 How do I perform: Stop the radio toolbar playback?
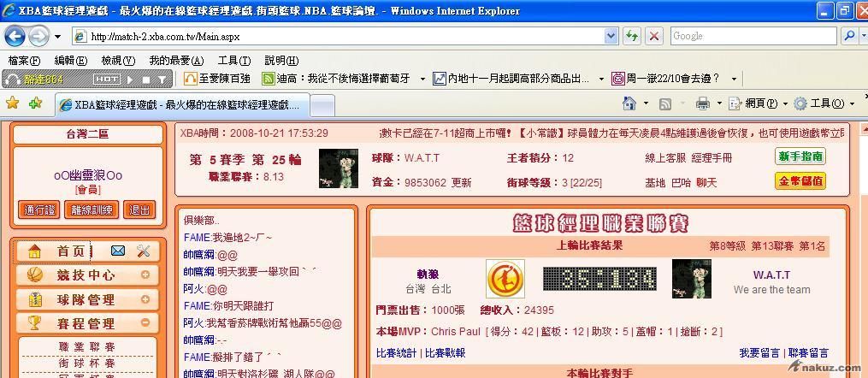(145, 80)
